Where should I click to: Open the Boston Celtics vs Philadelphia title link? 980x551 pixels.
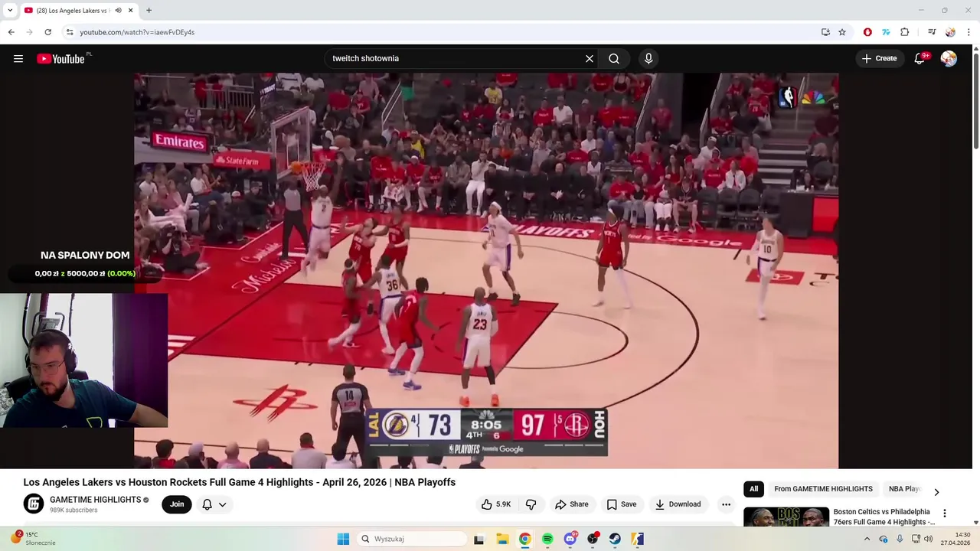tap(884, 517)
